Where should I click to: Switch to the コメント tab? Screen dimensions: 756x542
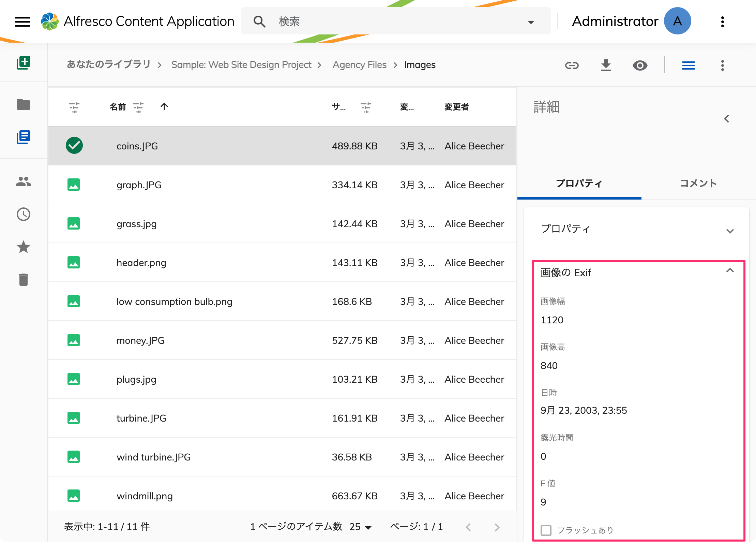[698, 183]
